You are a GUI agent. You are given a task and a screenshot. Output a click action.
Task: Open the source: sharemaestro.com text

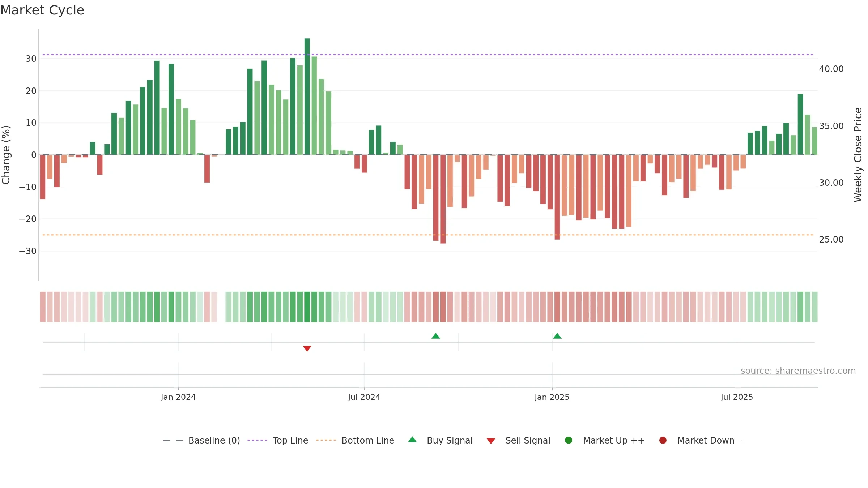click(798, 371)
